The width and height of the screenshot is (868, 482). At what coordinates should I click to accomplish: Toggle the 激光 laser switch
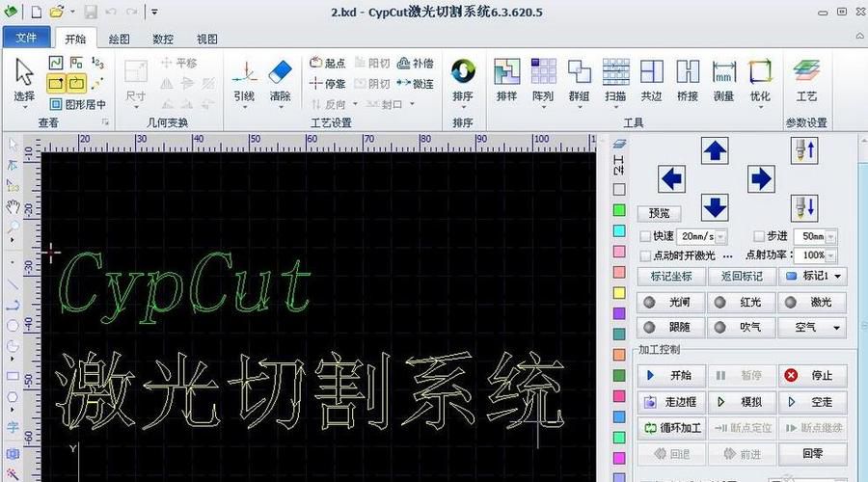[x=813, y=302]
